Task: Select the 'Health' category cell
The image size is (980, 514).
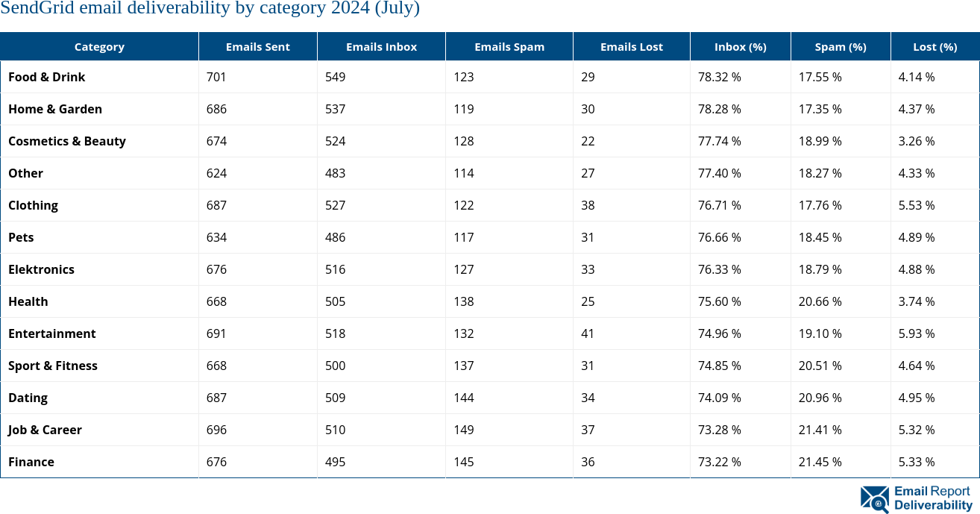Action: (100, 301)
